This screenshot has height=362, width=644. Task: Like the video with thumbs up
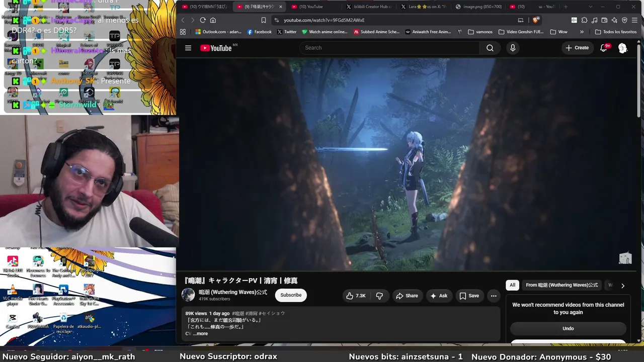(x=355, y=296)
